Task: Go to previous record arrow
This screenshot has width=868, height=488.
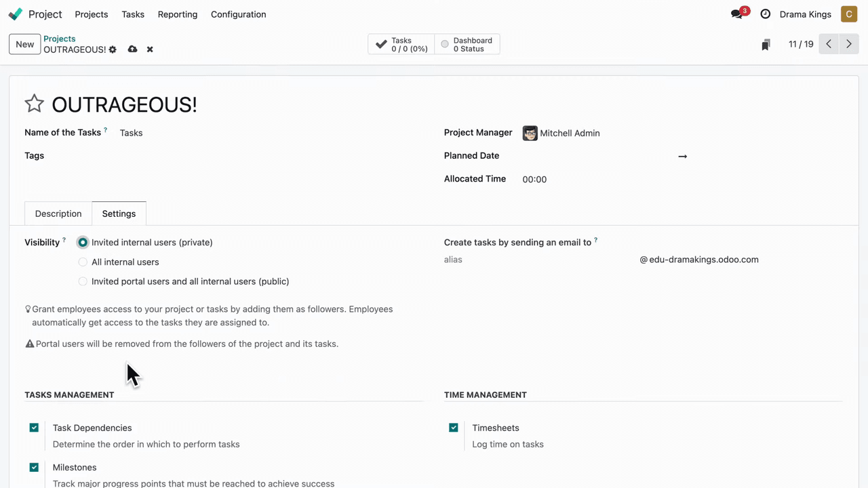Action: [829, 44]
